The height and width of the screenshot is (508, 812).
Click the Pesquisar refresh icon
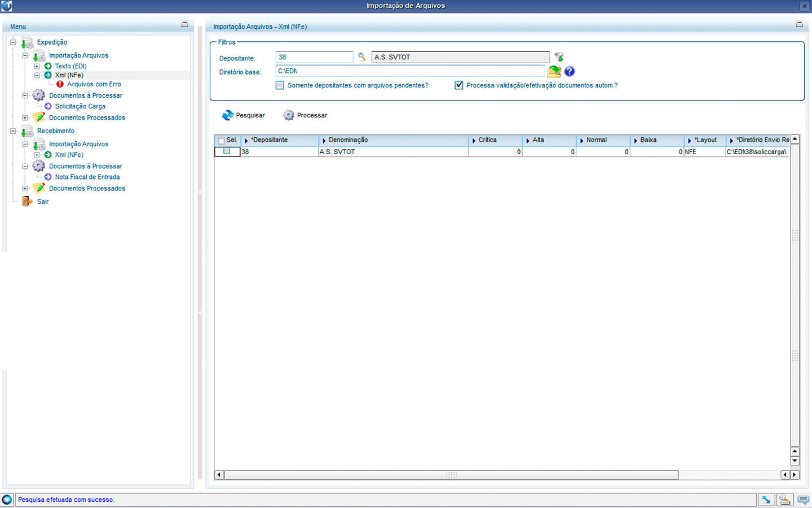(x=228, y=115)
